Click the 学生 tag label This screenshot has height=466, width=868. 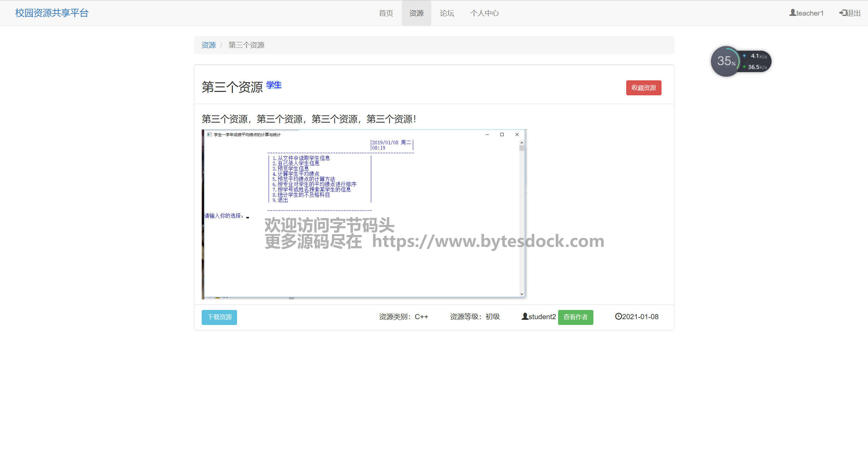point(274,85)
